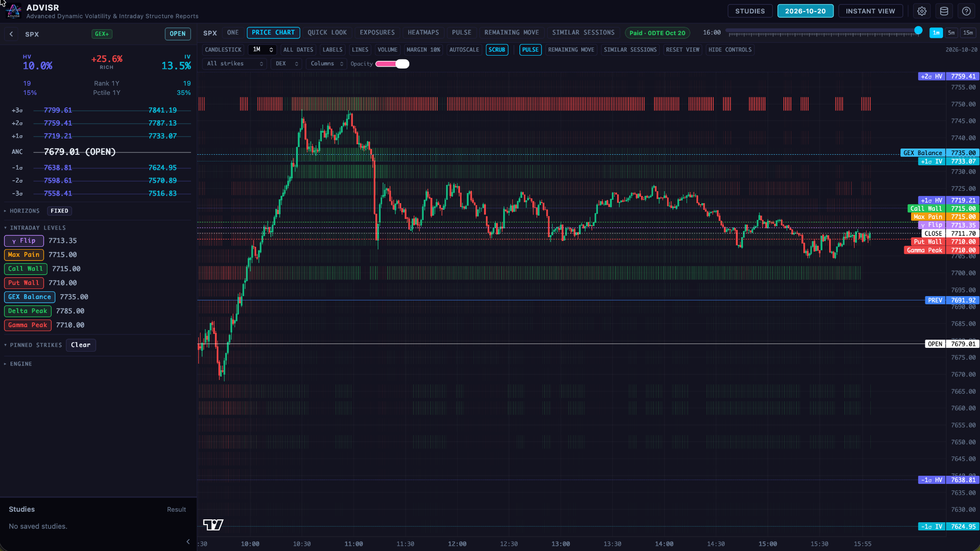The image size is (980, 551).
Task: Collapse the sidebar with bottom chevron
Action: pos(188,541)
